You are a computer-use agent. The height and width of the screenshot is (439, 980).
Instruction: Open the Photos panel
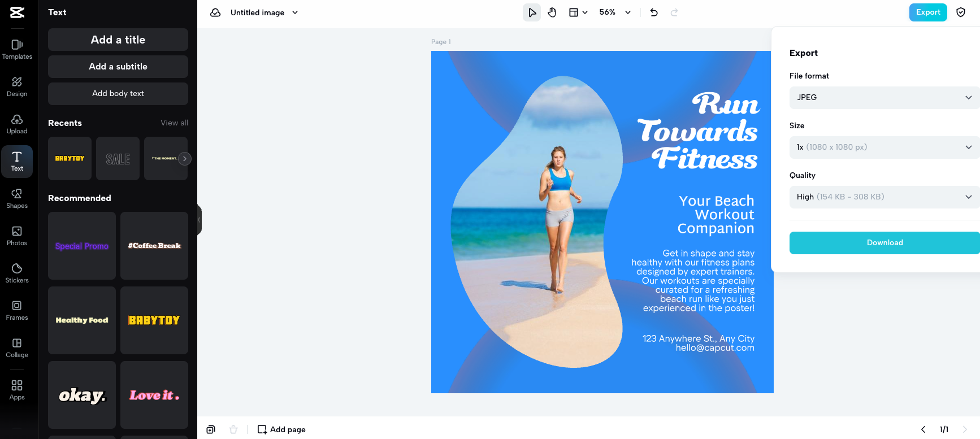tap(17, 236)
